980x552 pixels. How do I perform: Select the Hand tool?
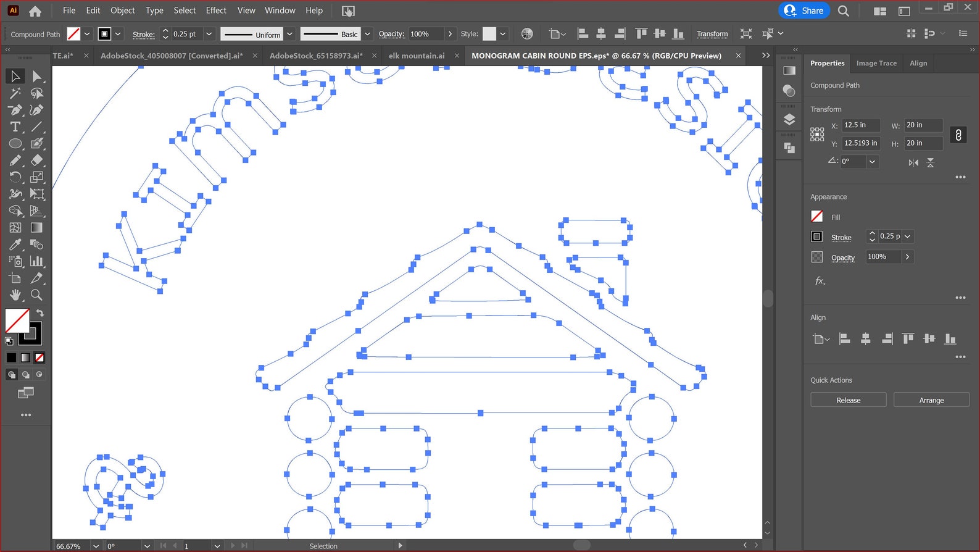point(15,295)
